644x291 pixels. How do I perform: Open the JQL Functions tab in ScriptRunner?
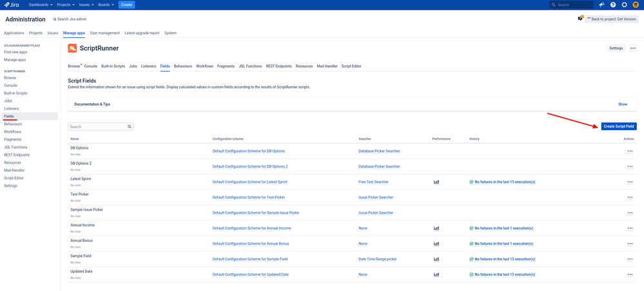pos(250,66)
